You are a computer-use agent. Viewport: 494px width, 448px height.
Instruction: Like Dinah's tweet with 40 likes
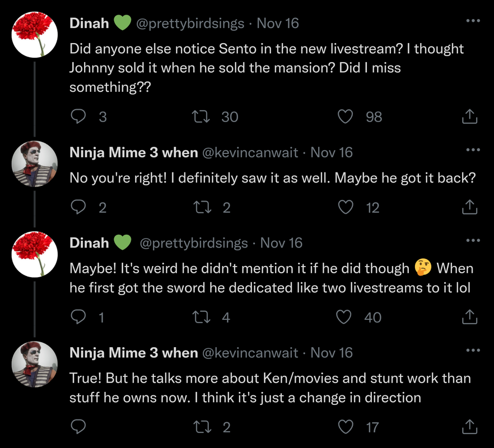click(343, 318)
